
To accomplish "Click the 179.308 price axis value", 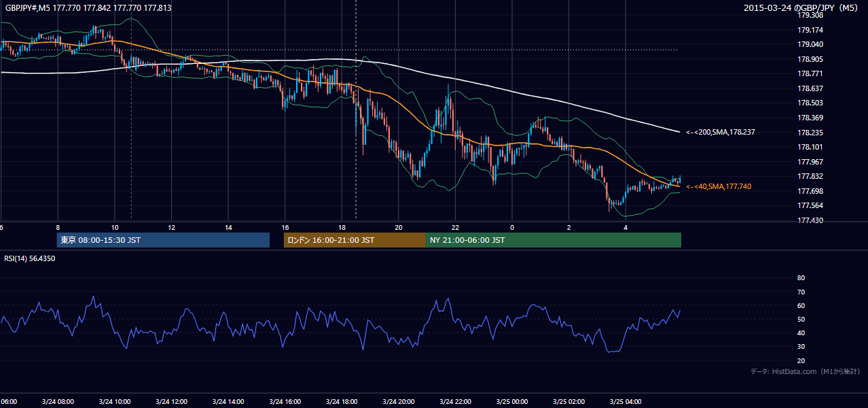I will [809, 15].
